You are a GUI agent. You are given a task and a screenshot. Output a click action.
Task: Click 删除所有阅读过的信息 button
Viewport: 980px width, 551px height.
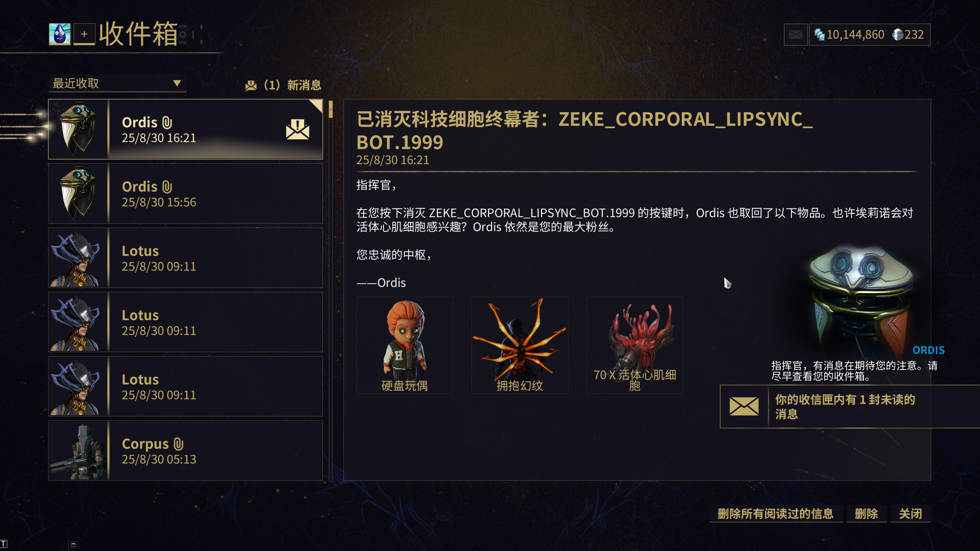point(776,514)
